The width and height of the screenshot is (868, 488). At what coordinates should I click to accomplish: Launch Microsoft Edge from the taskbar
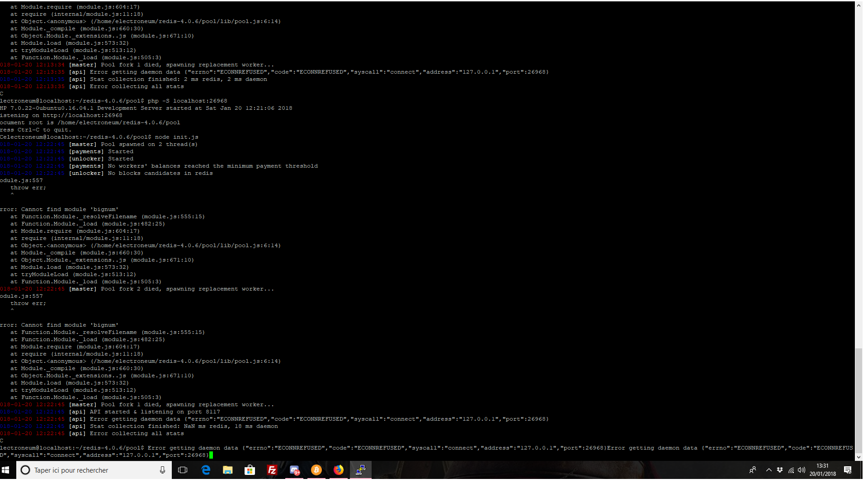(x=206, y=470)
